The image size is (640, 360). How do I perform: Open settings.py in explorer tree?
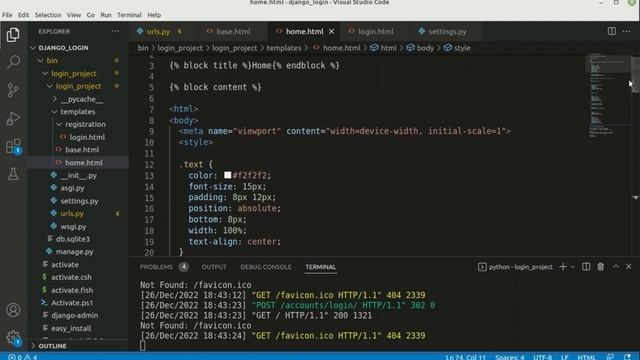pyautogui.click(x=78, y=201)
